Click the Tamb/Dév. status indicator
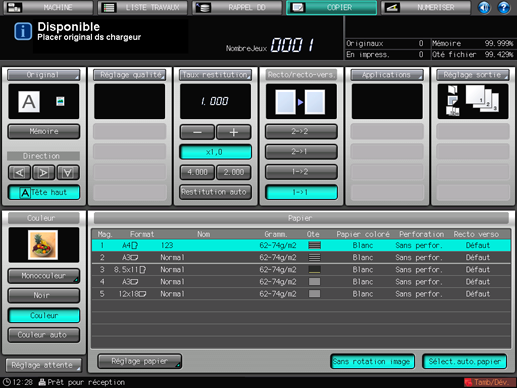Image resolution: width=517 pixels, height=388 pixels. point(489,382)
